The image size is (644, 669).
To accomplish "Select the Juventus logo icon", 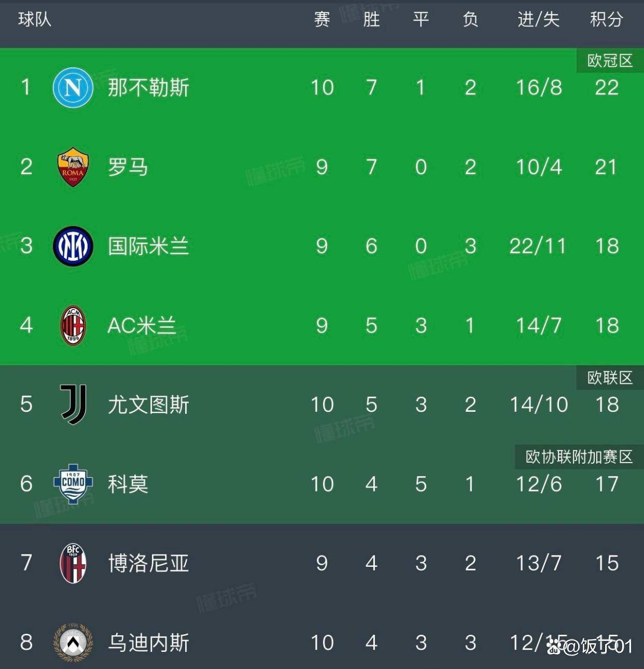I will (73, 406).
